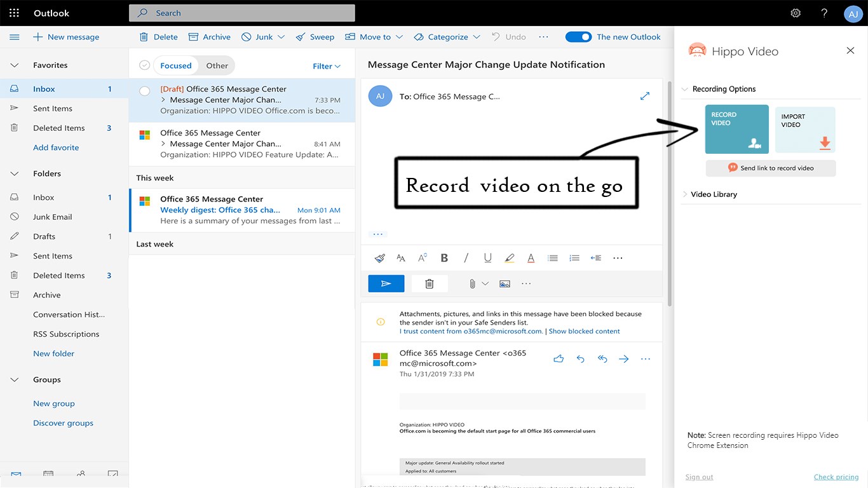The width and height of the screenshot is (868, 488).
Task: Click Delete in the command bar
Action: point(159,37)
